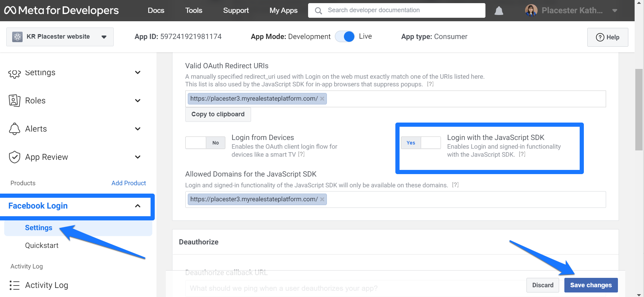644x297 pixels.
Task: Open help tooltip for Login from Devices
Action: tap(301, 154)
